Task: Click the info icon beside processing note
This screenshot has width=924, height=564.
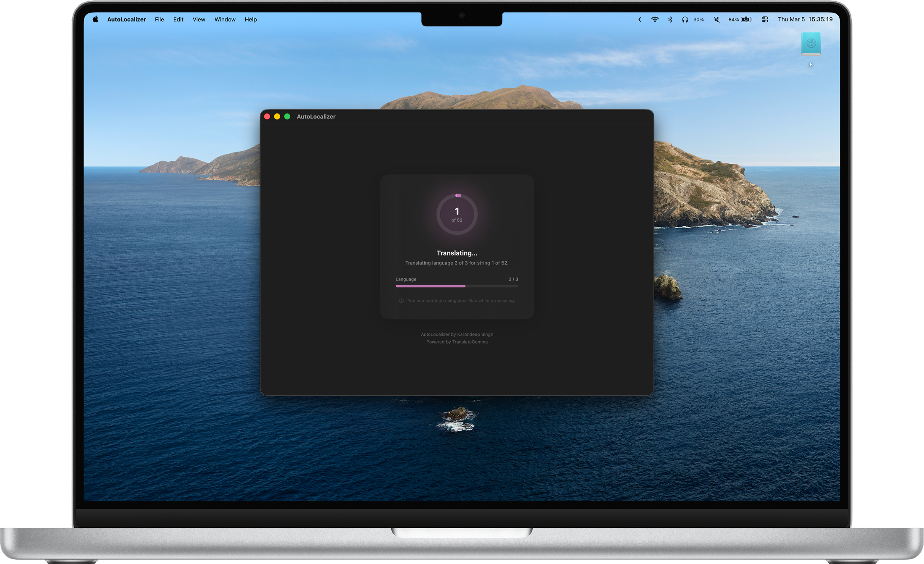Action: (x=401, y=301)
